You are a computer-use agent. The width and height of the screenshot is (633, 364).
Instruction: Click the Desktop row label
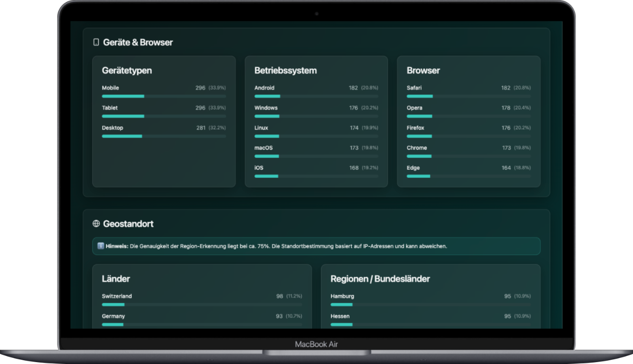click(x=112, y=128)
